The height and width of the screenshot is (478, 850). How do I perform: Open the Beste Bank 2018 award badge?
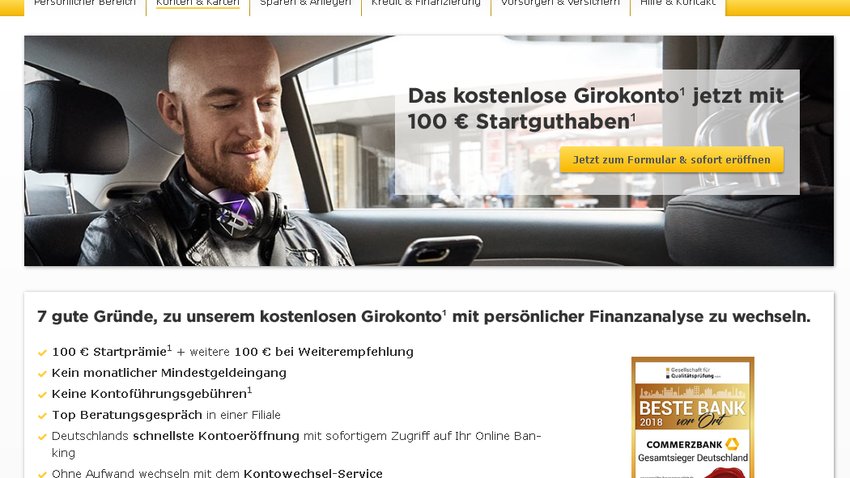tap(693, 417)
